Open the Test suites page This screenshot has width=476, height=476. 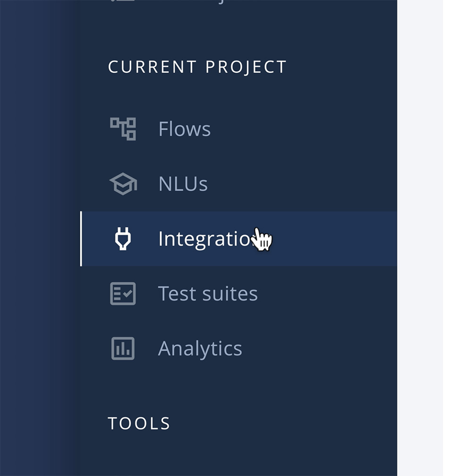(208, 293)
